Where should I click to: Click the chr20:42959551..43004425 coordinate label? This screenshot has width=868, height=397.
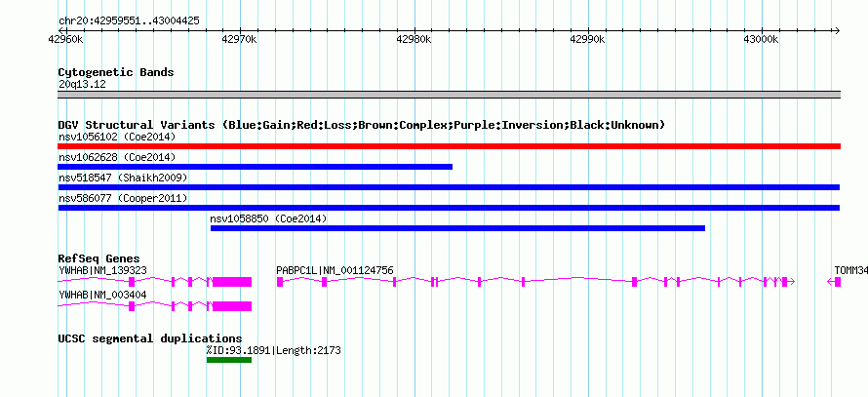pos(129,21)
